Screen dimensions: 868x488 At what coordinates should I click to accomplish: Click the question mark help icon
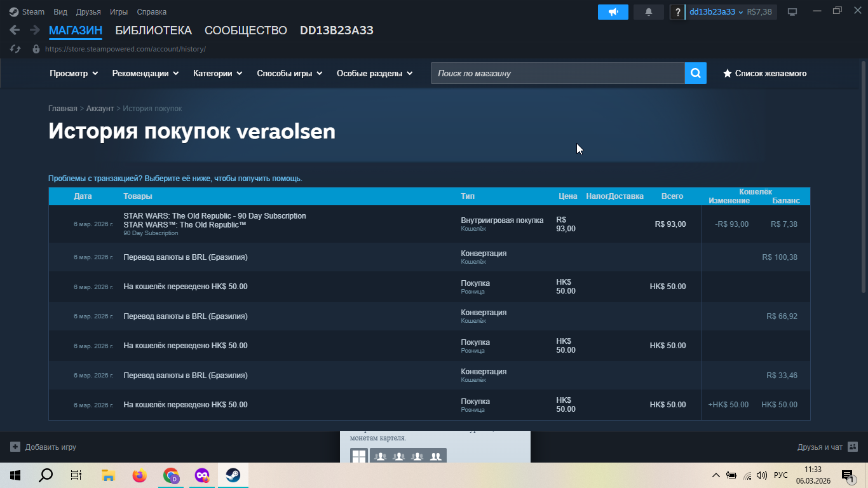pyautogui.click(x=677, y=12)
